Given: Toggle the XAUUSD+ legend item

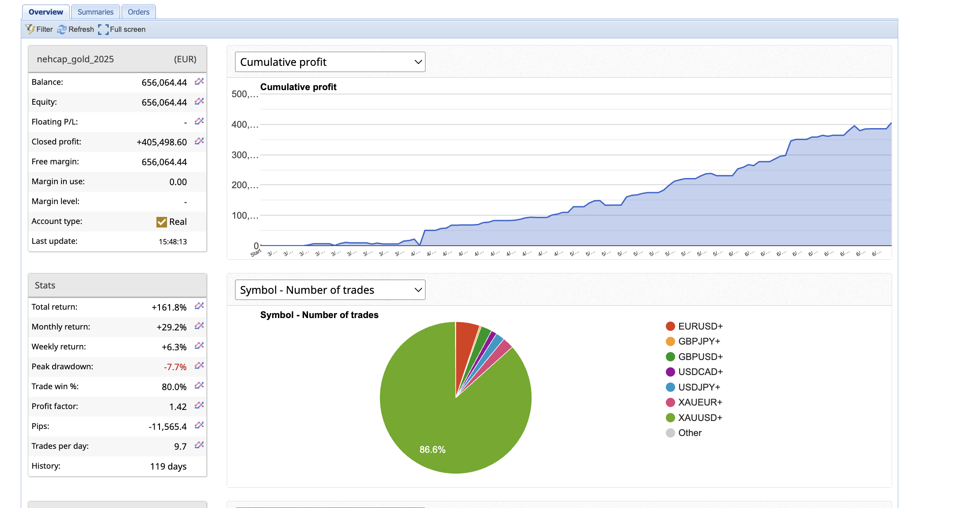Looking at the screenshot, I should coord(700,418).
